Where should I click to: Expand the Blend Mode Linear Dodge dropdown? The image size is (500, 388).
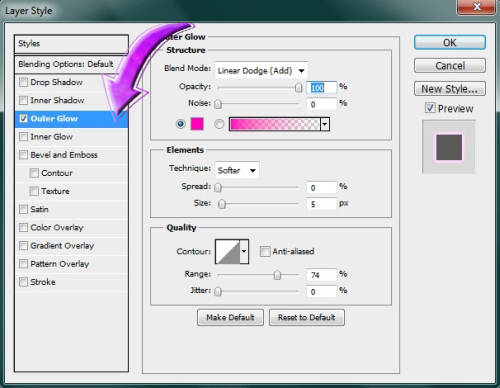(x=261, y=70)
